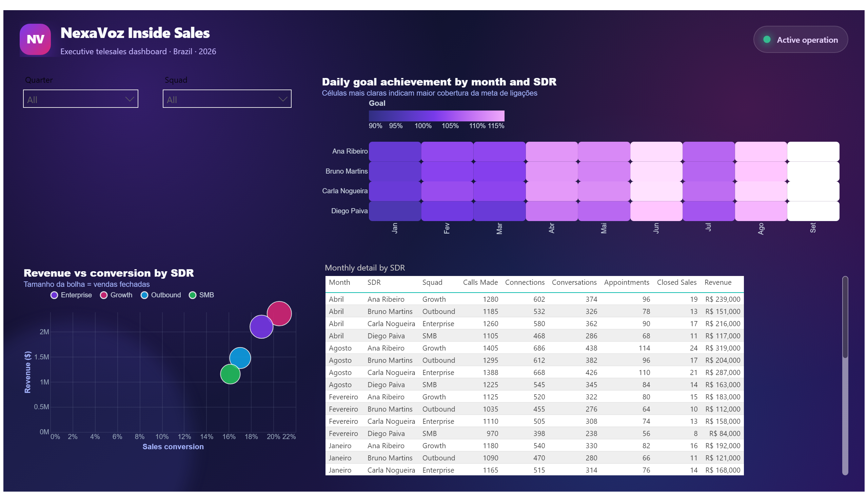Click the Active operation badge
868x495 pixels.
(x=800, y=39)
